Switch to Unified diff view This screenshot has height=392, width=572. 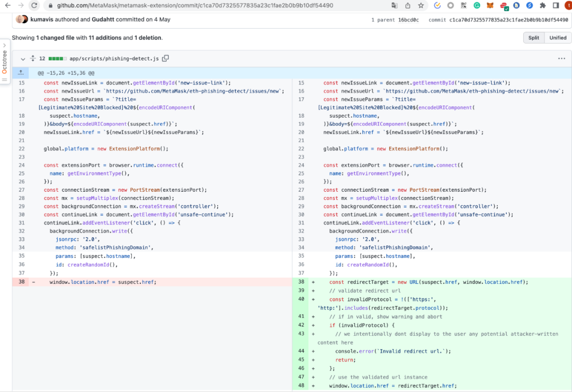point(558,38)
